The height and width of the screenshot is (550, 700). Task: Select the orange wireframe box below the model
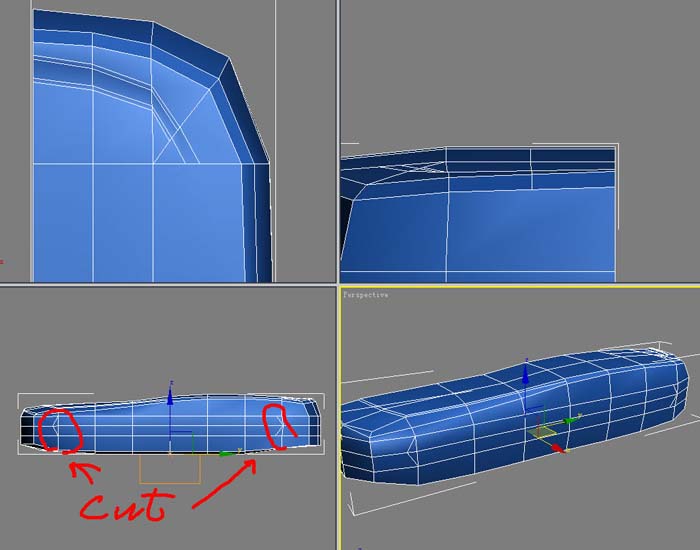point(170,469)
